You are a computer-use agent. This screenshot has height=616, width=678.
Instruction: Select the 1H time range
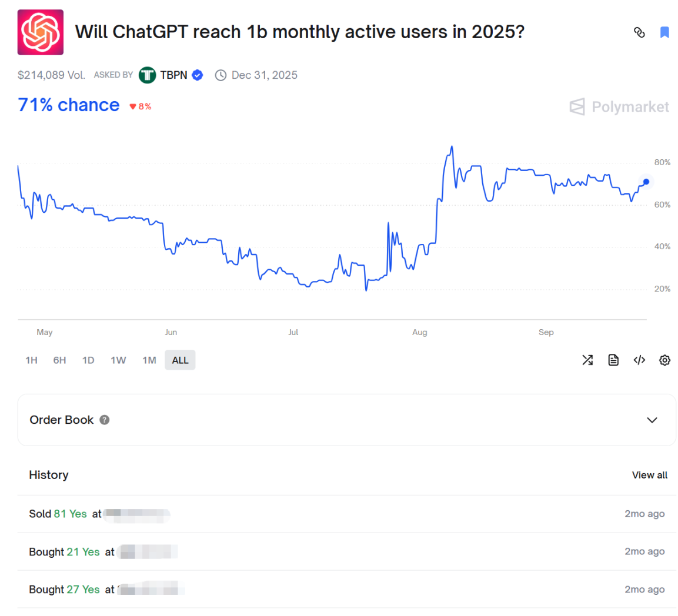coord(31,360)
